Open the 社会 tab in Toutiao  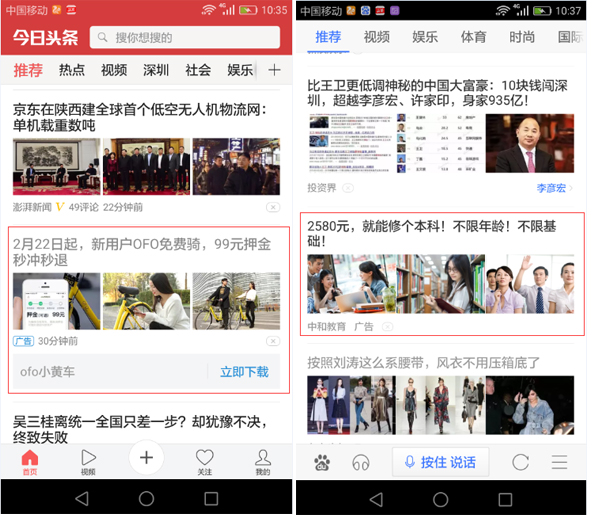pyautogui.click(x=198, y=70)
